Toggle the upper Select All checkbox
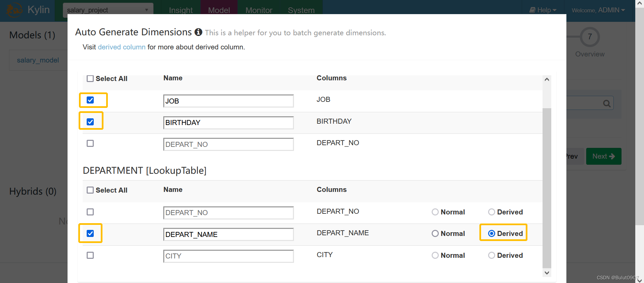The image size is (644, 283). tap(90, 79)
